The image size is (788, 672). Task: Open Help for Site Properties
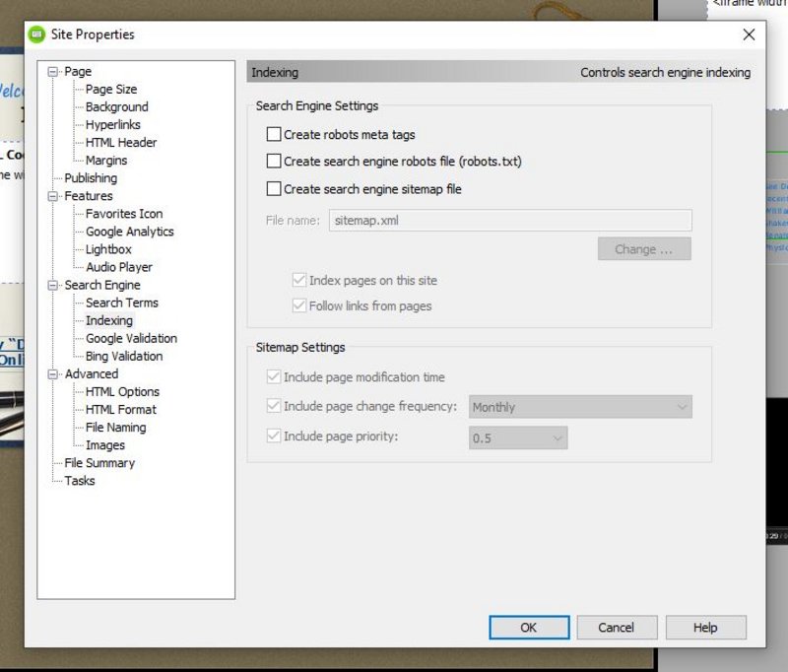[x=705, y=628]
